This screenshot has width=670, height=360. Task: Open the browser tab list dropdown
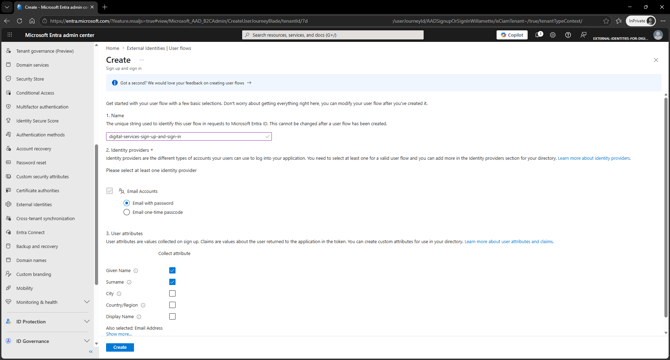click(7, 7)
